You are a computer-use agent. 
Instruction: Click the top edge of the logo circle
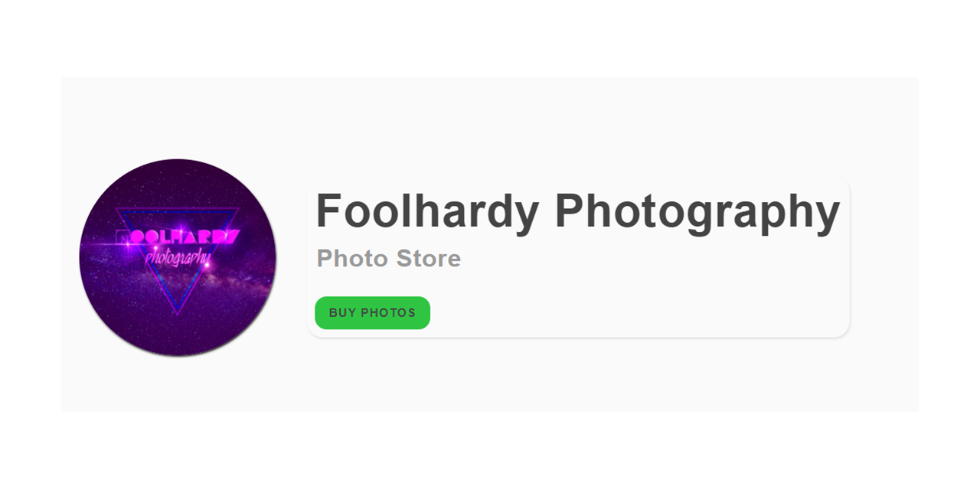(178, 161)
